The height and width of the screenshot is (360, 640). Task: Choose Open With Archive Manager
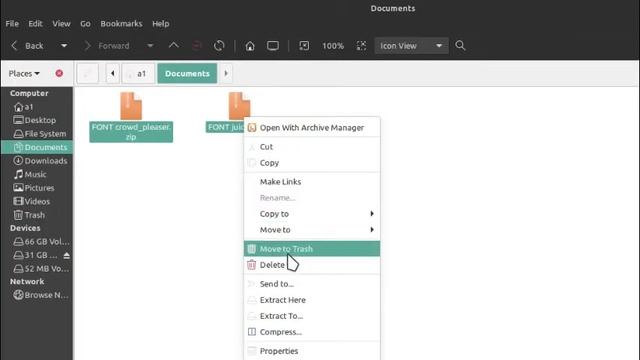coord(312,128)
